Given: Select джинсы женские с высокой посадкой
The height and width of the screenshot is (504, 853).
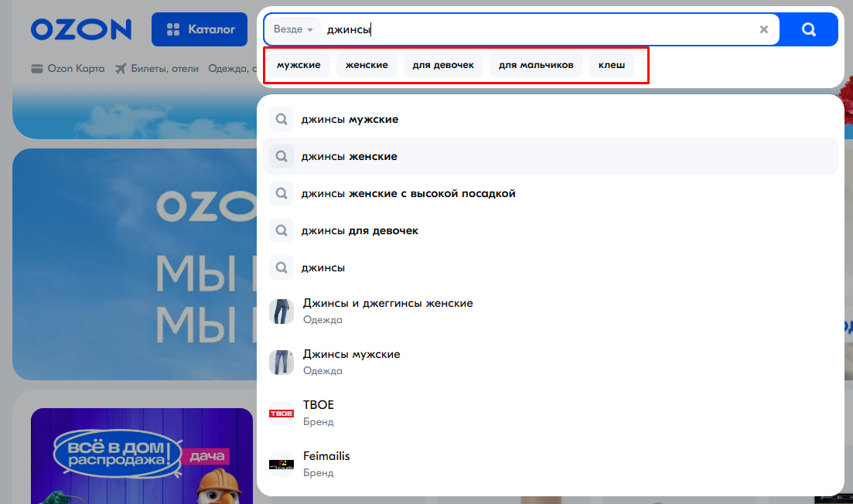Looking at the screenshot, I should 551,193.
